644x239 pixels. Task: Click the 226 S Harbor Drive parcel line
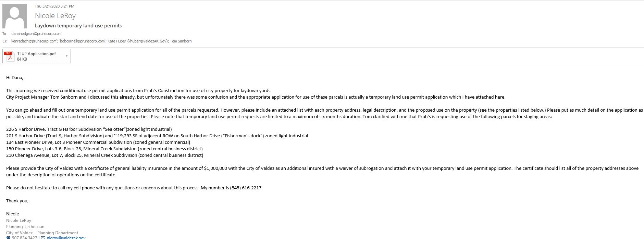89,129
